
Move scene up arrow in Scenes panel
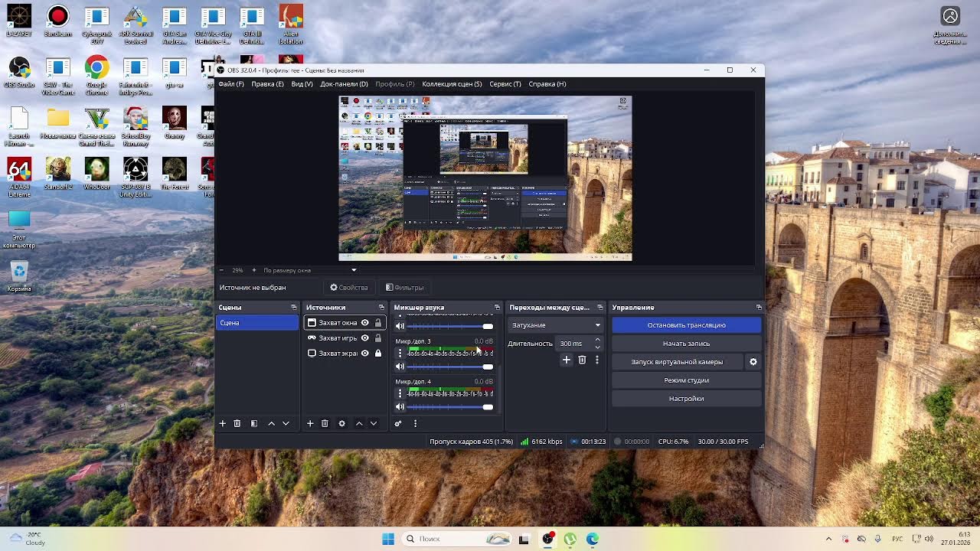click(x=271, y=423)
